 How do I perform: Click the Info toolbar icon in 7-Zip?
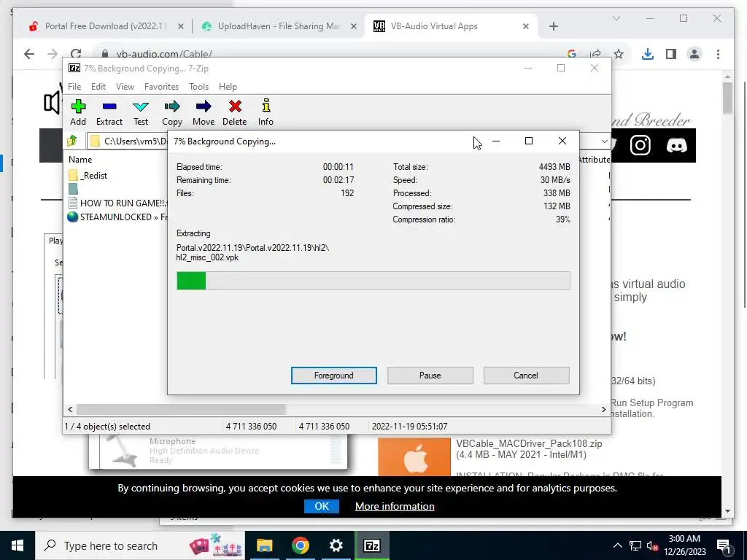pyautogui.click(x=266, y=112)
